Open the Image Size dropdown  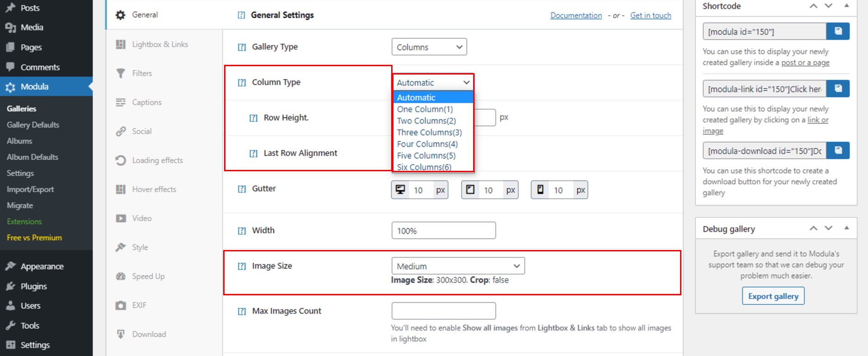[457, 266]
